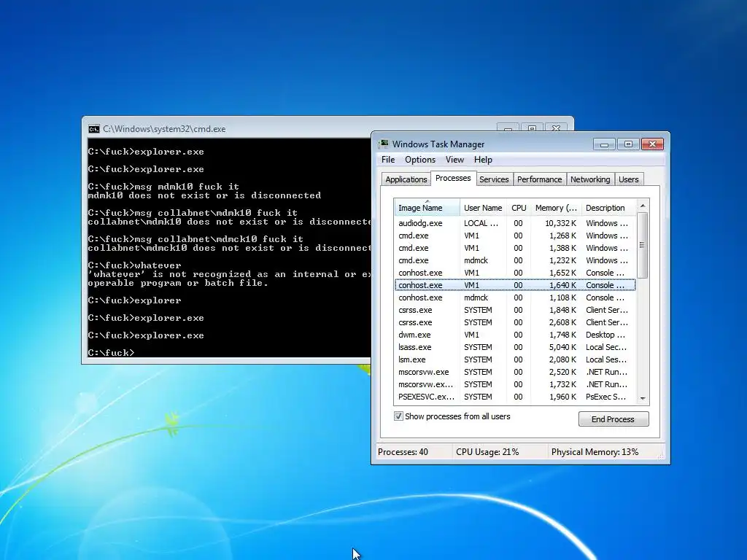
Task: Select csrss.exe with 2,608 K memory
Action: pyautogui.click(x=515, y=322)
